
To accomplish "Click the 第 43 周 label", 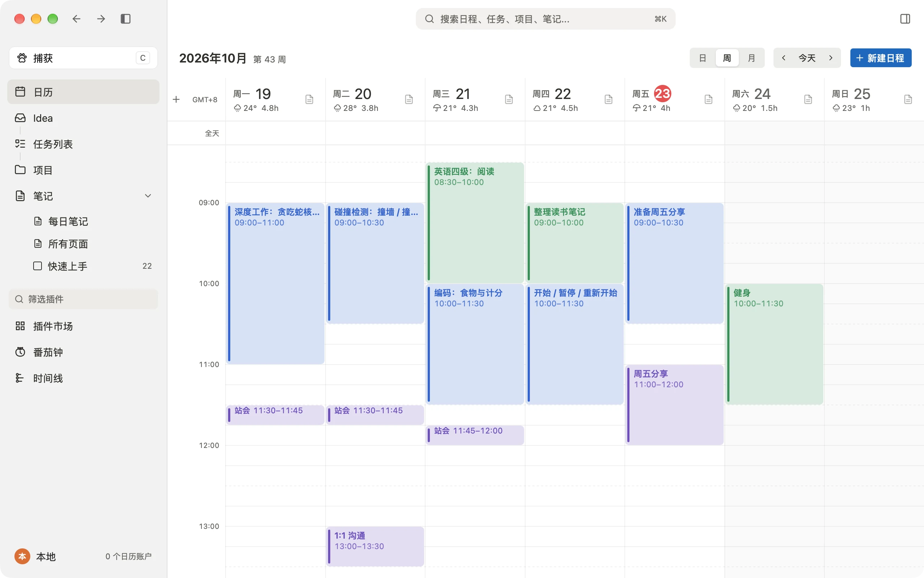I will [x=269, y=59].
